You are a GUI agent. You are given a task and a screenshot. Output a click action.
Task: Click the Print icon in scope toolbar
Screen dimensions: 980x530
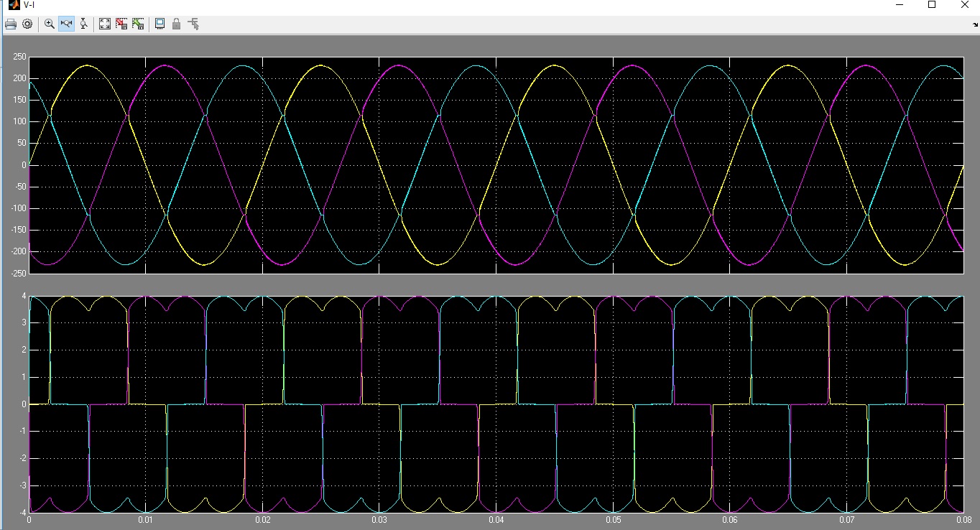(x=10, y=24)
